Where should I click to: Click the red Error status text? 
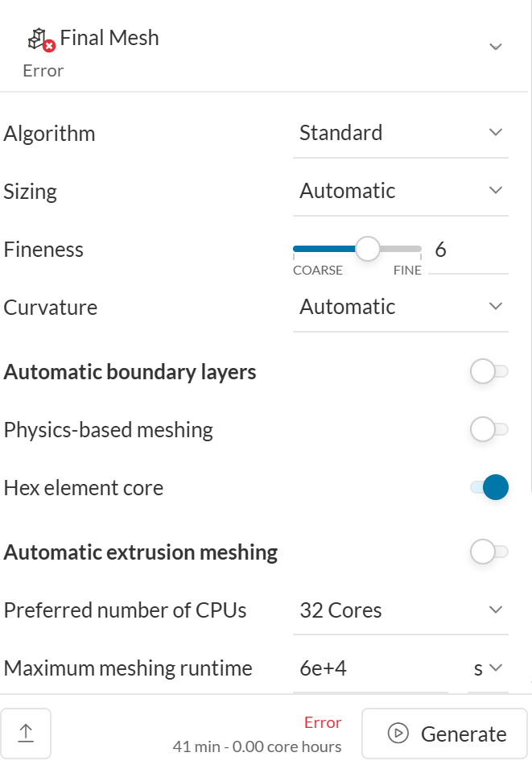[x=323, y=722]
